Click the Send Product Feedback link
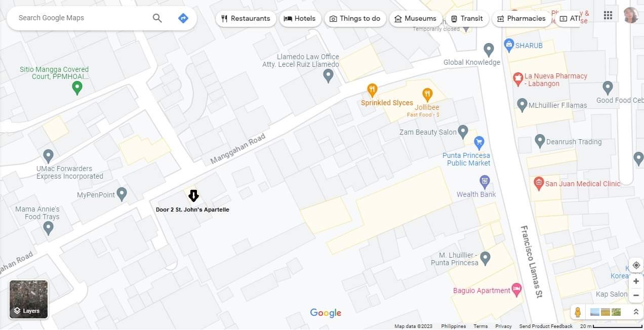The height and width of the screenshot is (330, 644). tap(545, 326)
